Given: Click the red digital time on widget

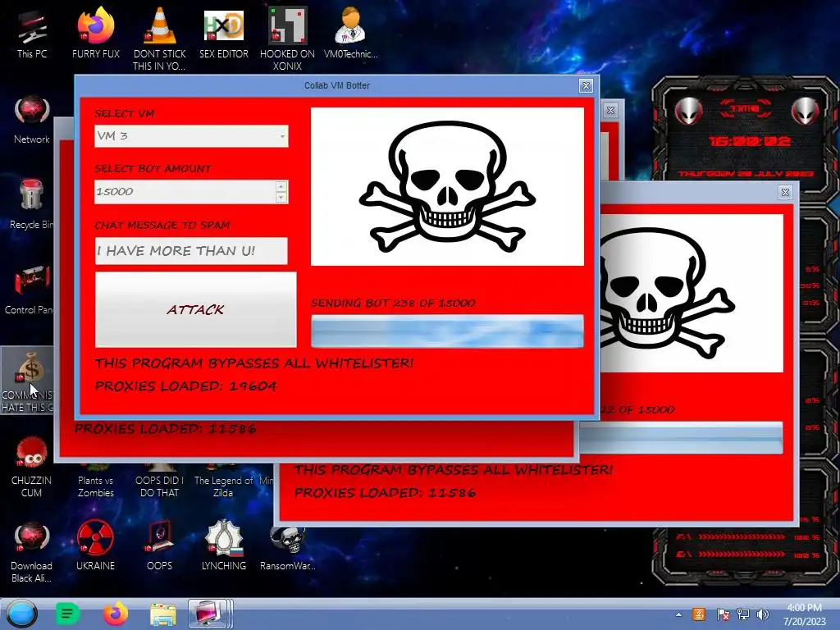Looking at the screenshot, I should [x=749, y=141].
